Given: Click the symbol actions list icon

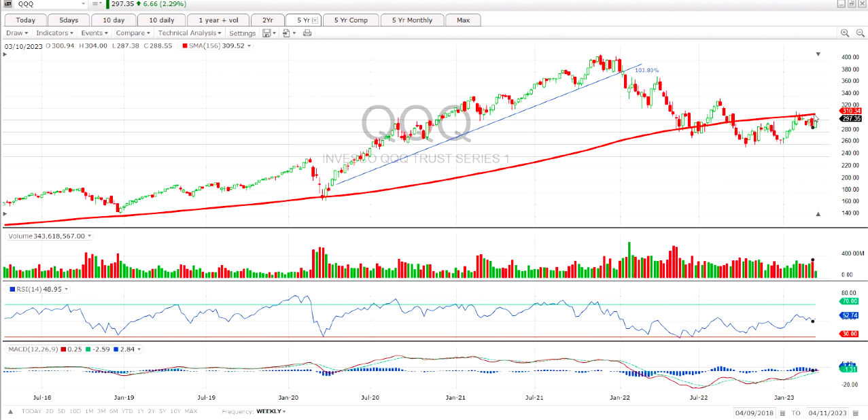Looking at the screenshot, I should [x=96, y=3].
